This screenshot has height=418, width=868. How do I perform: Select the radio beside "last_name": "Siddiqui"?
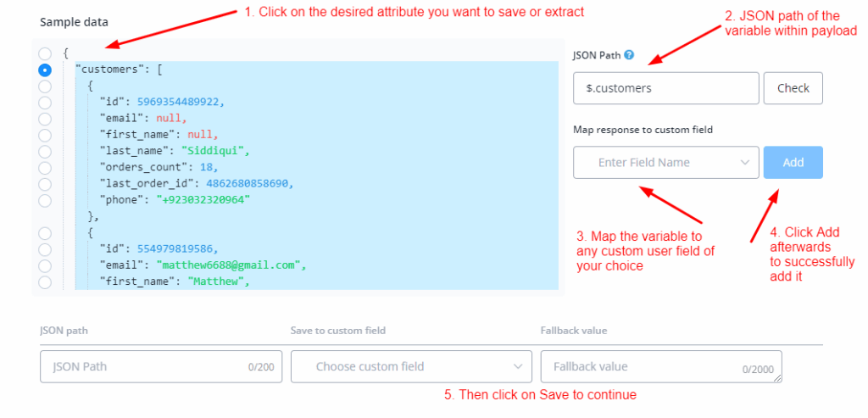(45, 151)
